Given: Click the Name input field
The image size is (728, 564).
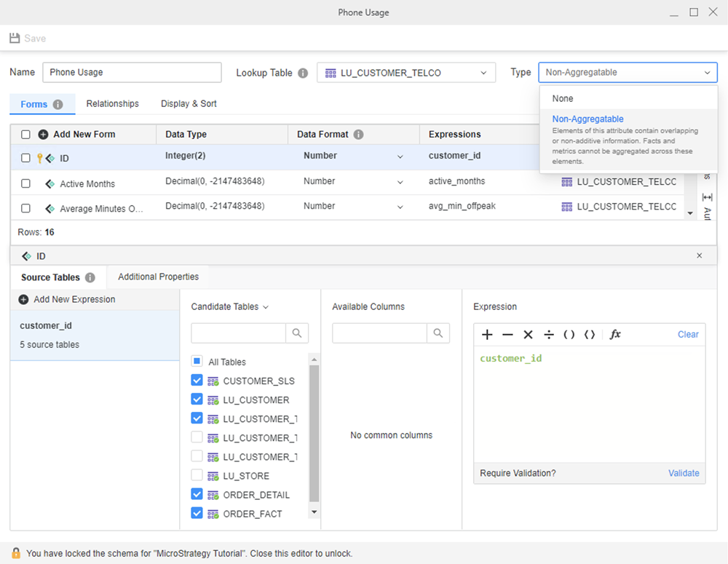Looking at the screenshot, I should click(132, 73).
